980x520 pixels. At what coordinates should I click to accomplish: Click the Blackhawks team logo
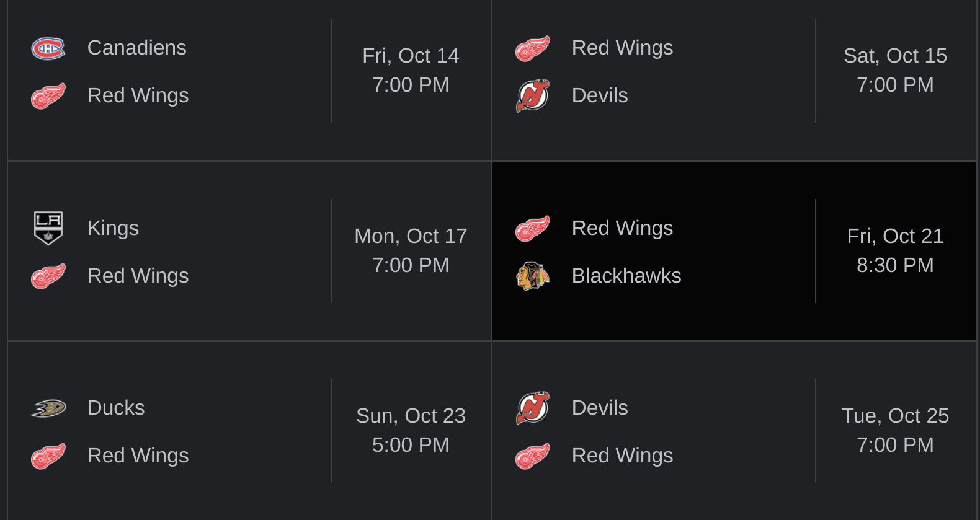(533, 276)
